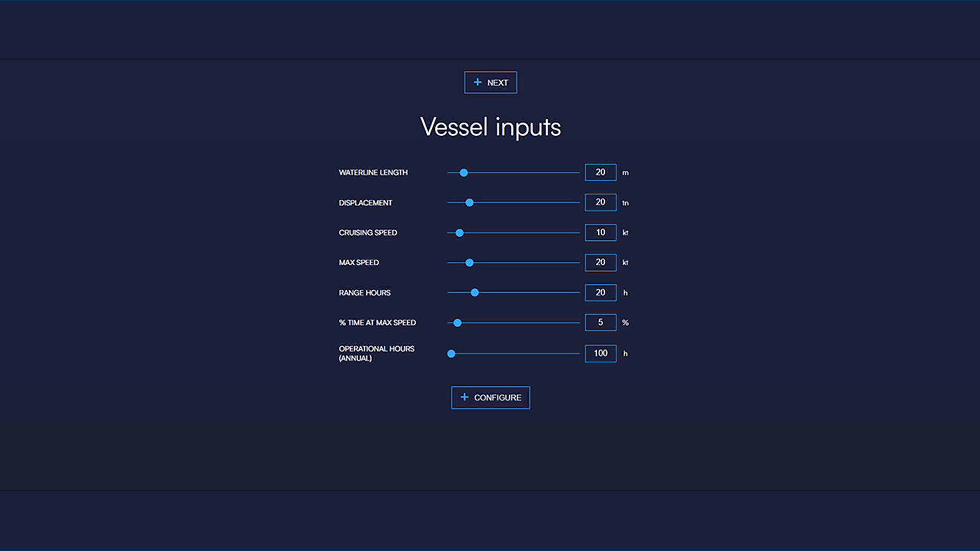980x551 pixels.
Task: Click the Waterline Length slider handle
Action: (x=463, y=173)
